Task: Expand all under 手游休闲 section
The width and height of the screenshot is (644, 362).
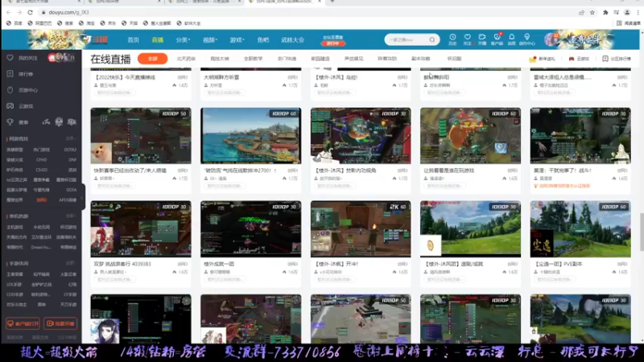Action: tap(70, 263)
